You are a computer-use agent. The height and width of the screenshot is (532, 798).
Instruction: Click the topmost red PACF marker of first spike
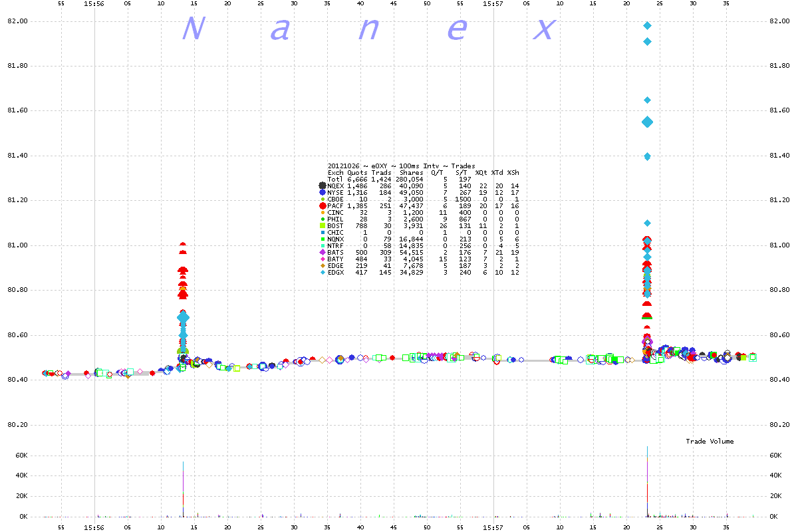(x=183, y=245)
